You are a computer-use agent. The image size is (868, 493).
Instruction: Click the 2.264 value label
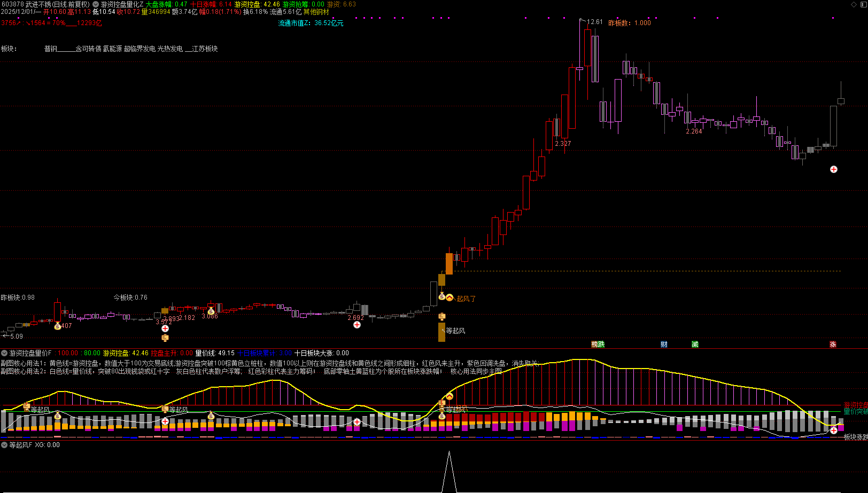click(694, 131)
